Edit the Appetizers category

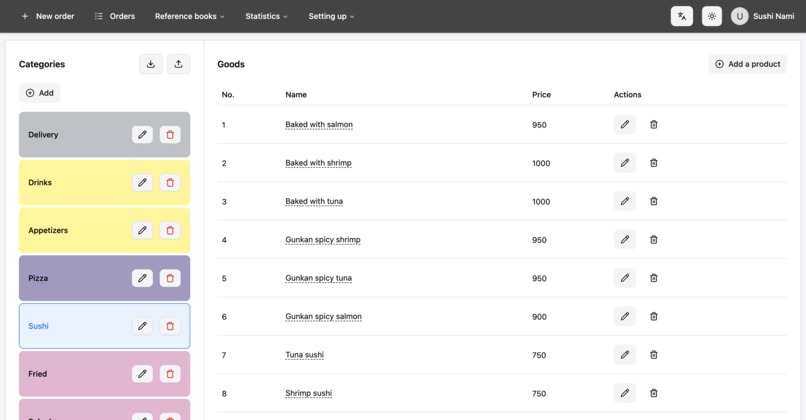pos(142,230)
